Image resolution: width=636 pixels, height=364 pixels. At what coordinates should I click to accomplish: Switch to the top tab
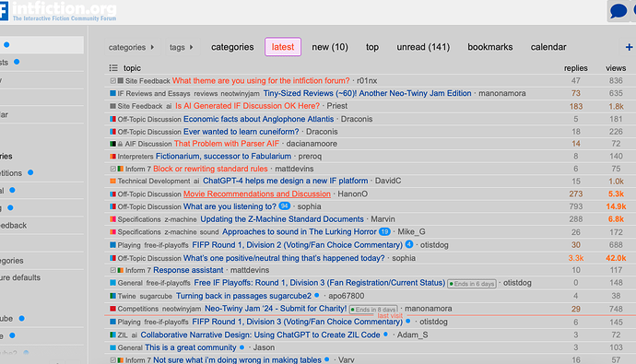coord(372,47)
